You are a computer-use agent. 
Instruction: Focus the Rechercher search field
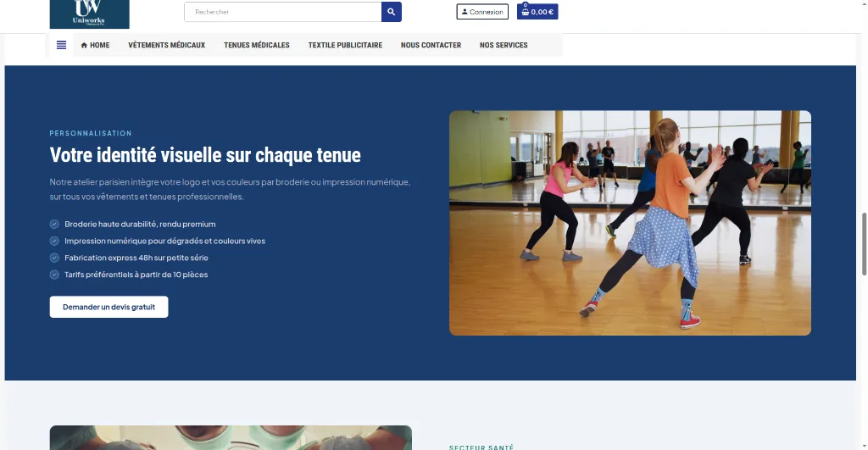[283, 12]
